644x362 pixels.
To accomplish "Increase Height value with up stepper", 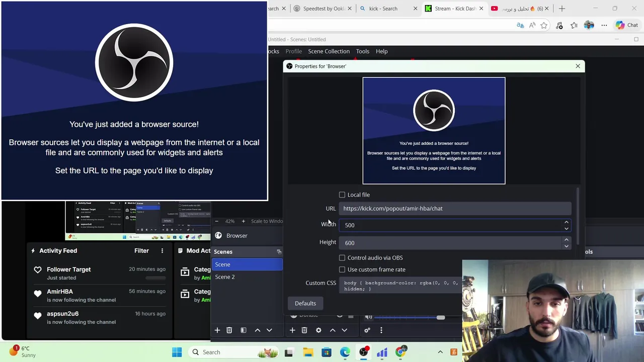I will (x=566, y=240).
